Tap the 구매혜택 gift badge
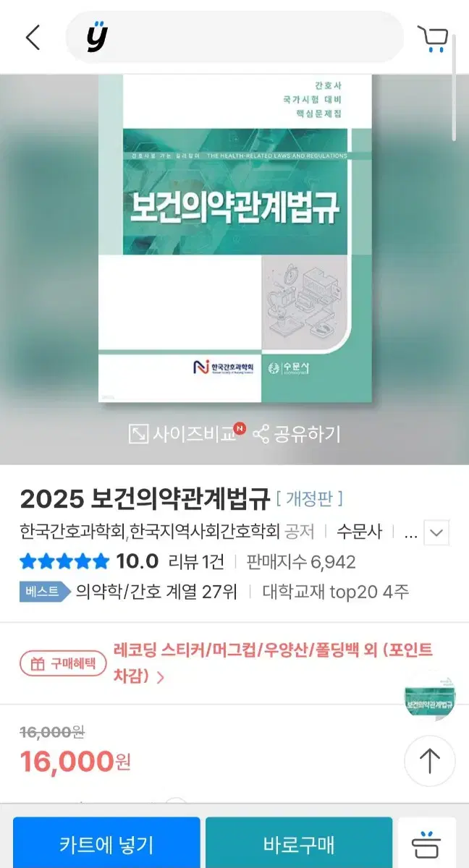The width and height of the screenshot is (469, 868). pyautogui.click(x=62, y=663)
